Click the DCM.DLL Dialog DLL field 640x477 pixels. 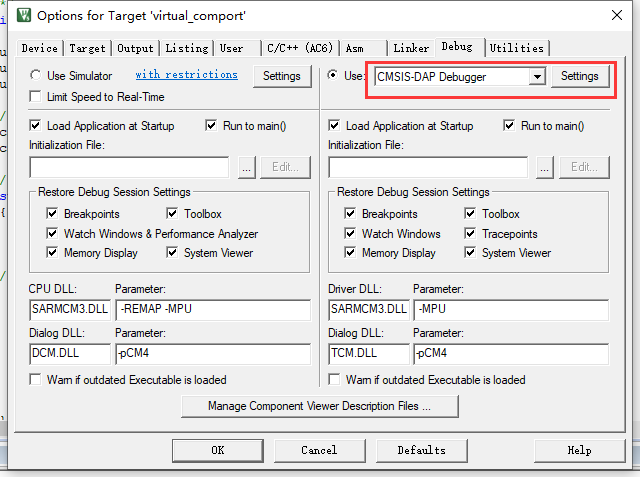(70, 354)
